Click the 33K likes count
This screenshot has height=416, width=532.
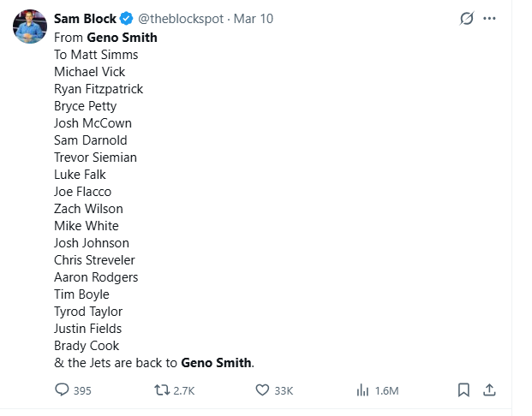(284, 390)
